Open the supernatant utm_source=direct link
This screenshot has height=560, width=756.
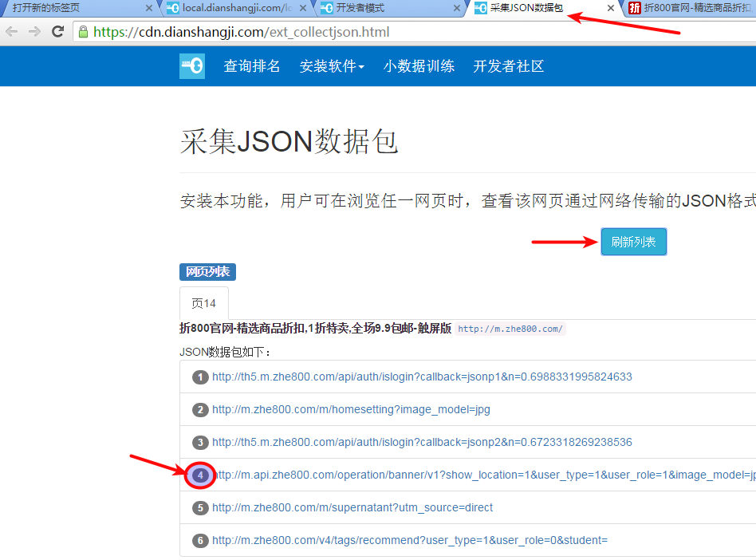(352, 508)
